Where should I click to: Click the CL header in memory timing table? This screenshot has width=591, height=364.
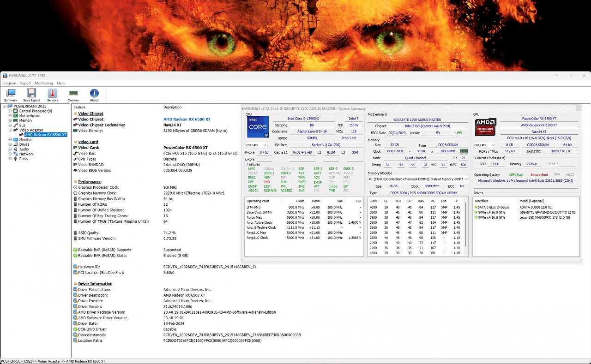tap(386, 201)
